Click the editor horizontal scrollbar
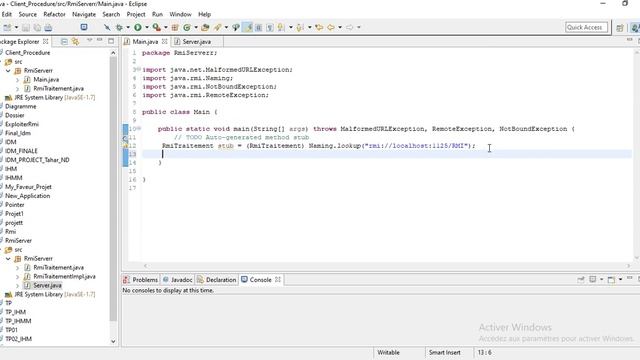Image resolution: width=640 pixels, height=360 pixels. tap(387, 266)
